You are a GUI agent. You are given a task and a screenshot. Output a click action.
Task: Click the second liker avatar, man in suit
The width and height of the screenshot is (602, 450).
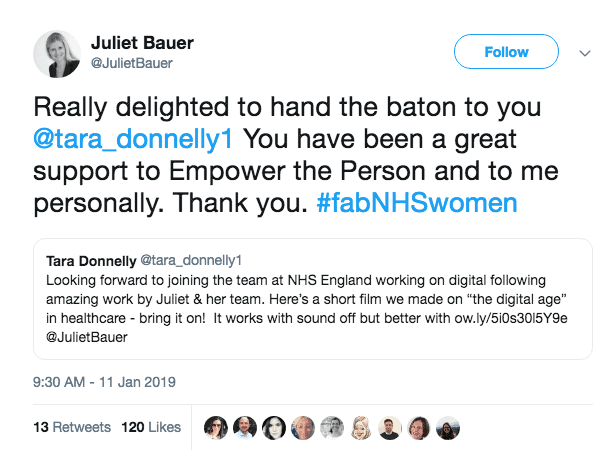pyautogui.click(x=244, y=427)
